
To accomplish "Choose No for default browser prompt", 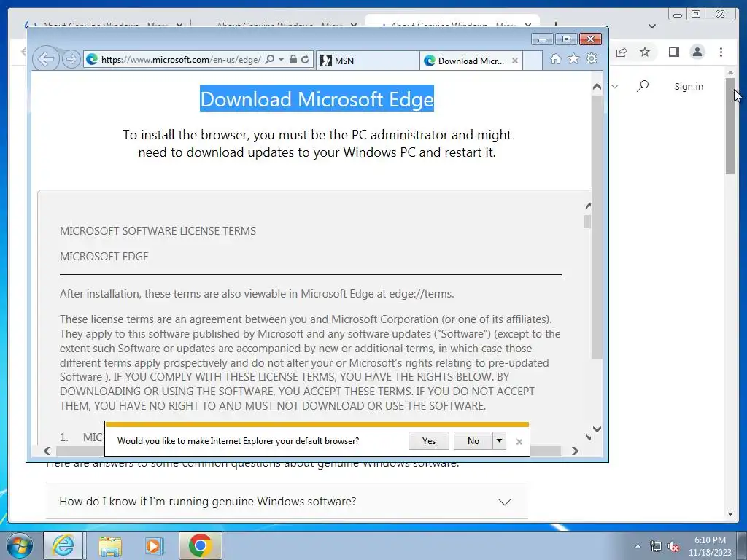I will (473, 441).
